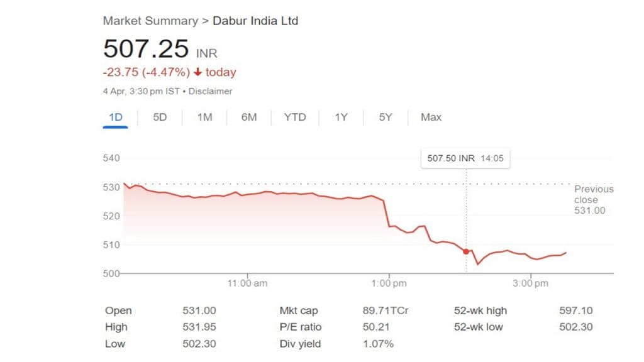Click the 11:00 am time axis label

pos(248,283)
